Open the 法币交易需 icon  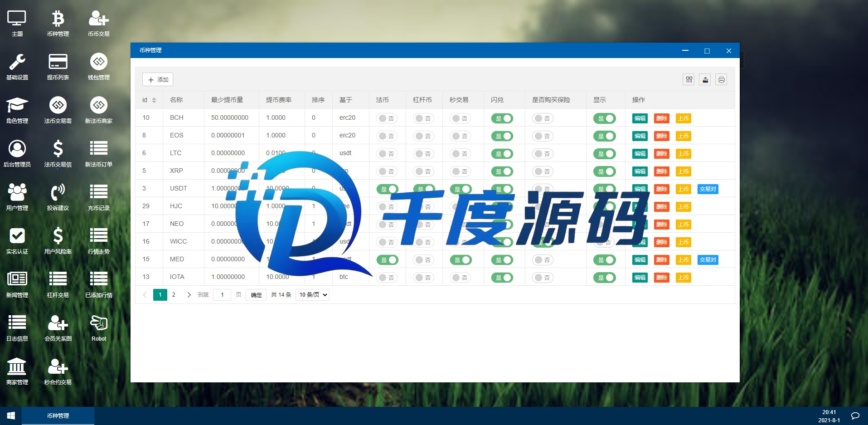(58, 111)
